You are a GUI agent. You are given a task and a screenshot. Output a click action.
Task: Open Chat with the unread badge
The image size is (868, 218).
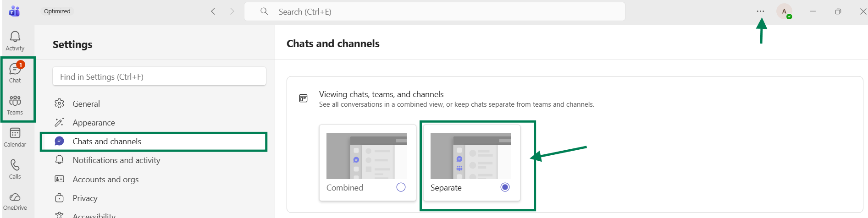tap(15, 73)
